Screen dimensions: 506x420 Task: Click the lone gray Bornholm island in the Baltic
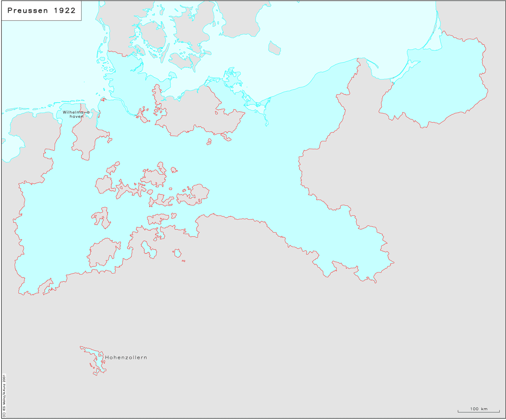(274, 47)
